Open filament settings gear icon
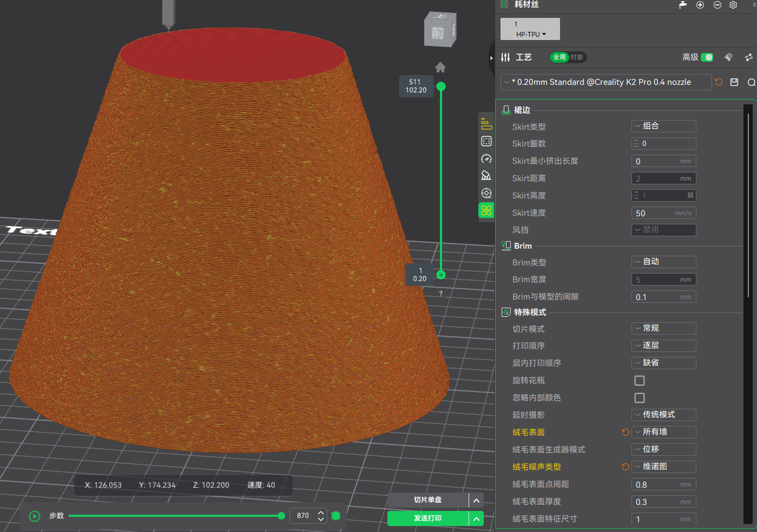Viewport: 757px width, 532px height. pyautogui.click(x=733, y=5)
